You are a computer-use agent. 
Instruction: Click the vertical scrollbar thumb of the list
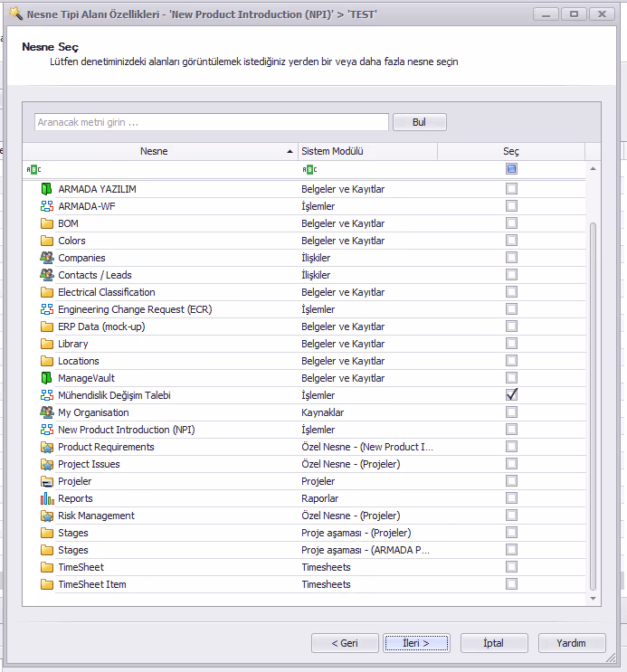593,406
